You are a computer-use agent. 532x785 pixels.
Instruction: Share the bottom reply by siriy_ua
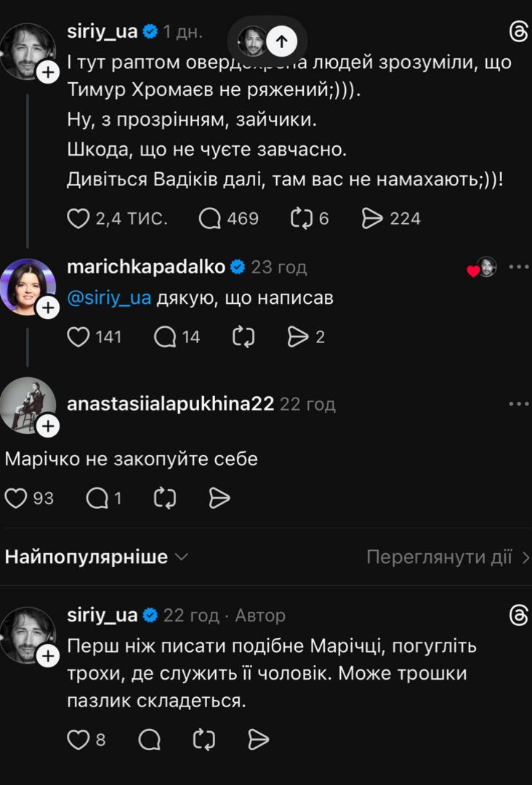click(259, 740)
